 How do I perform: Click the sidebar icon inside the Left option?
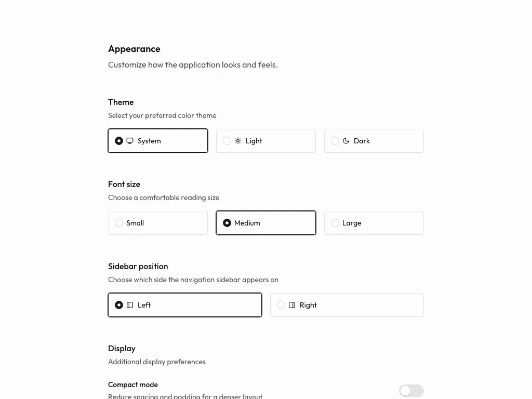(x=130, y=305)
